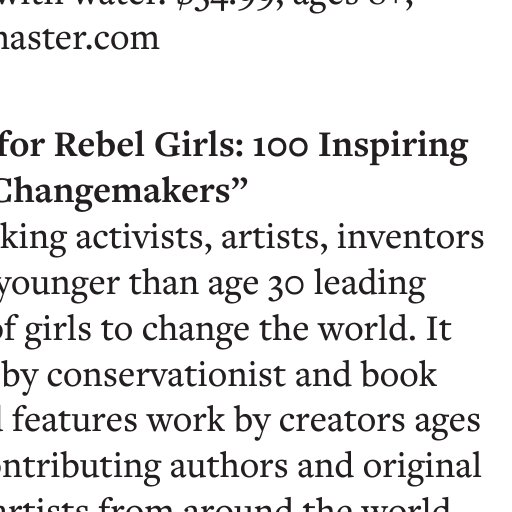This screenshot has width=512, height=512.
Task: Click the word "creators"
Action: point(342,421)
